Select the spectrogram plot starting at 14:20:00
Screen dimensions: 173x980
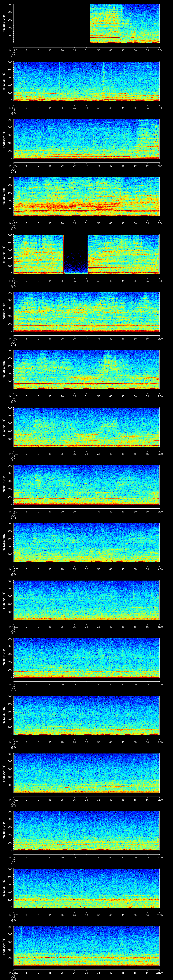[x=87, y=946]
